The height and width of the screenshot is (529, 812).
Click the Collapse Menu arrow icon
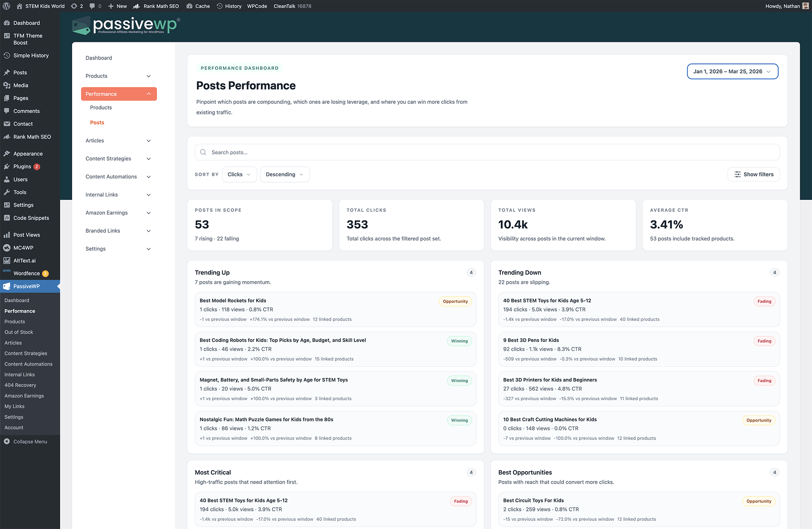(x=7, y=442)
